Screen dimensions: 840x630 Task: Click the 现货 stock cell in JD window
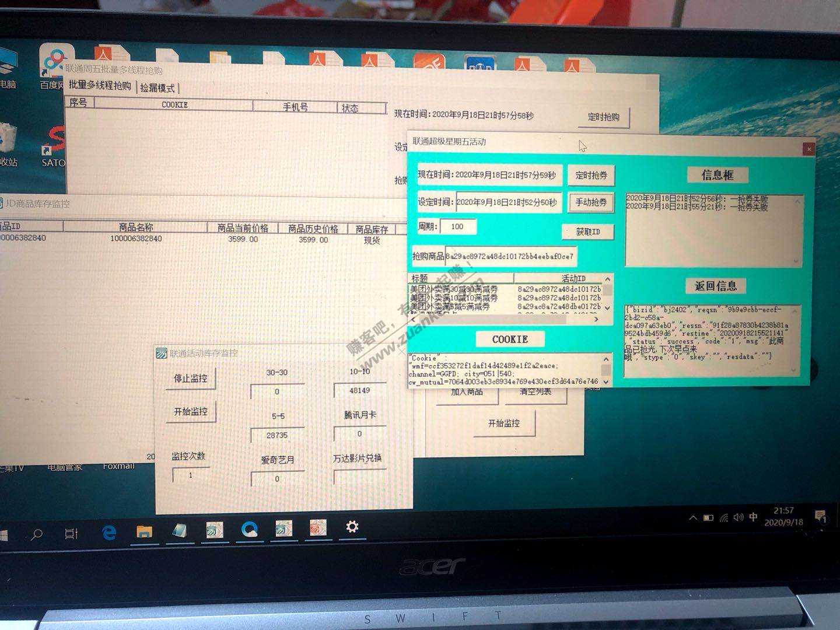pos(372,240)
